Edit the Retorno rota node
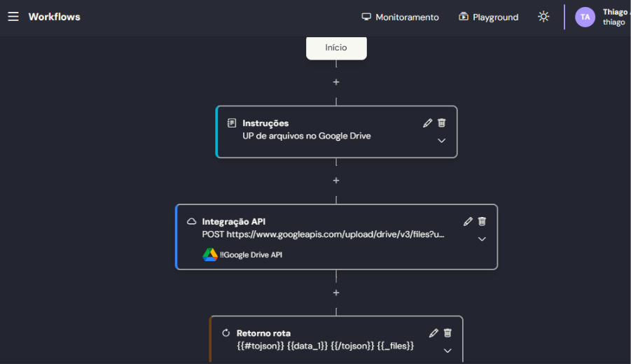 click(x=434, y=333)
